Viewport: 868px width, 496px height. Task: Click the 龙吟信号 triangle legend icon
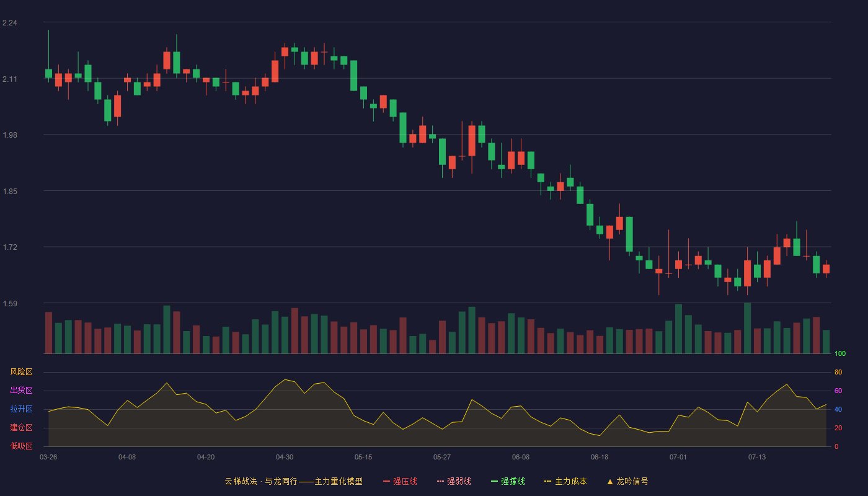pos(609,481)
